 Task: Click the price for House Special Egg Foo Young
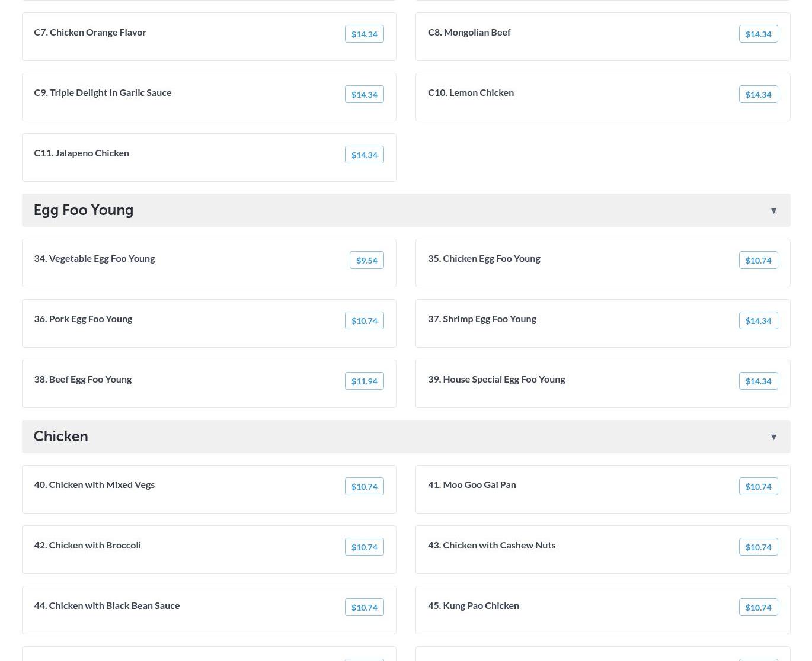coord(758,381)
